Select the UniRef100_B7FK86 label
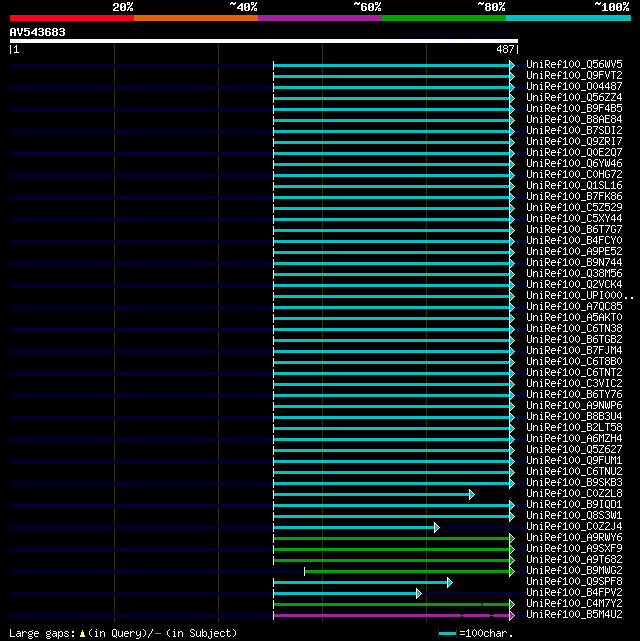640x641 pixels. pos(574,197)
